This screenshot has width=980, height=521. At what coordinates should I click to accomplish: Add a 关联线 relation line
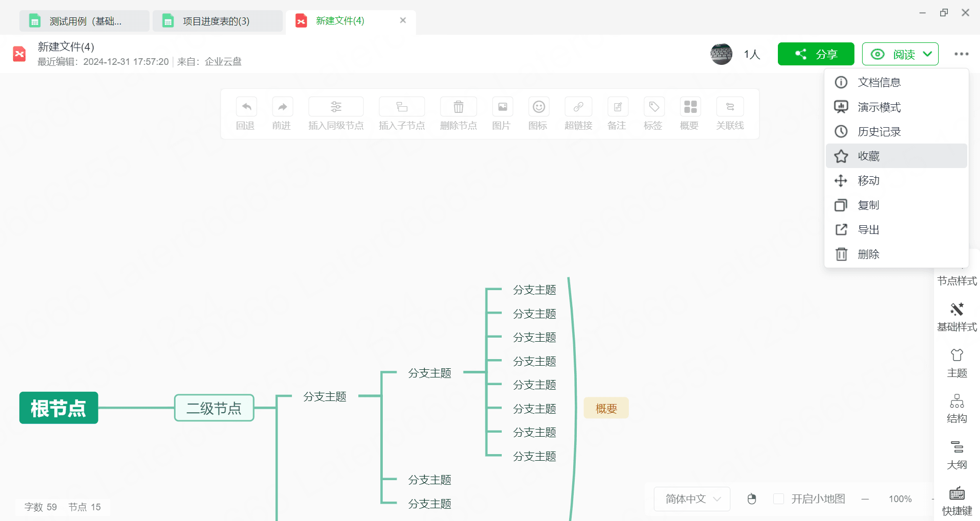click(x=730, y=107)
